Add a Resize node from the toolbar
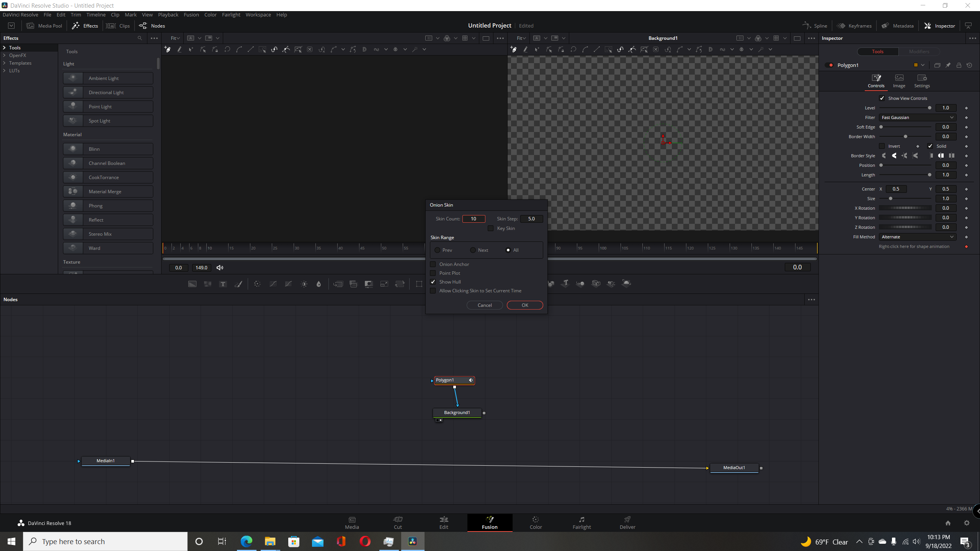Screen dimensions: 980x551 point(384,284)
